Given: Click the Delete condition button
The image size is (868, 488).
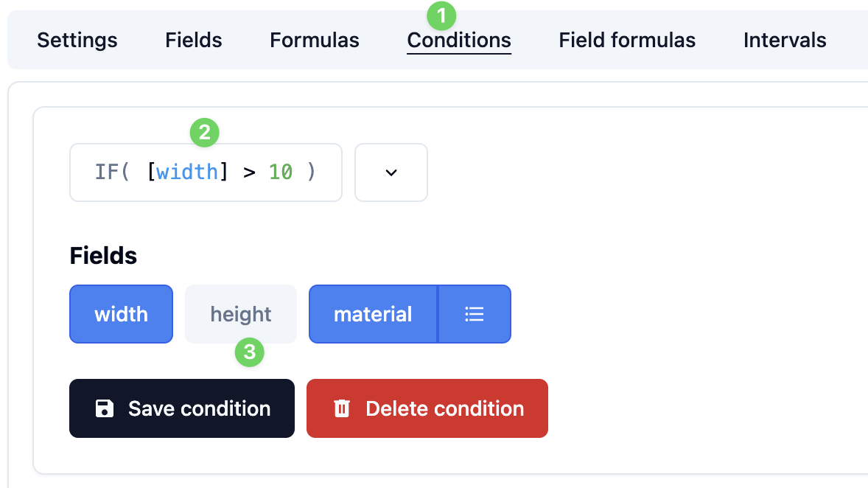Looking at the screenshot, I should [x=427, y=408].
